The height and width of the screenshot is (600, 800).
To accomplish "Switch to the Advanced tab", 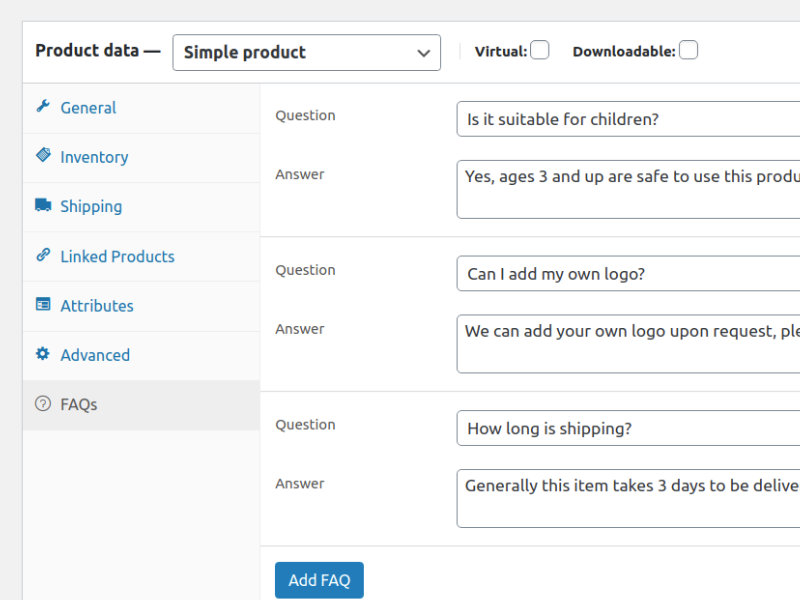I will (141, 356).
